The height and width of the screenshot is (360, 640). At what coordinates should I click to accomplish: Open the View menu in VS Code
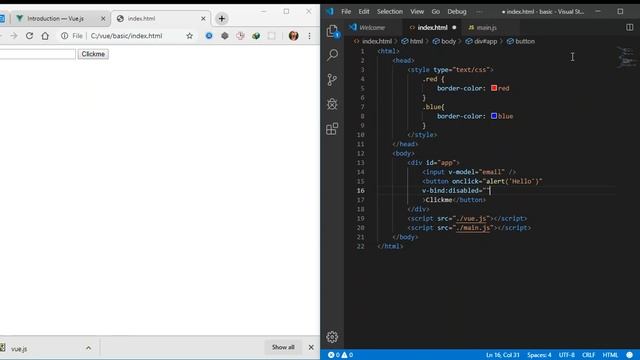point(417,11)
